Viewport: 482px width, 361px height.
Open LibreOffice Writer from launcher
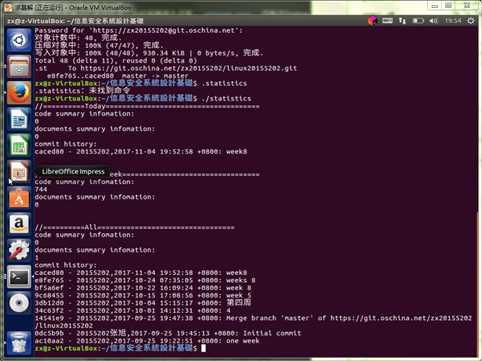(19, 119)
